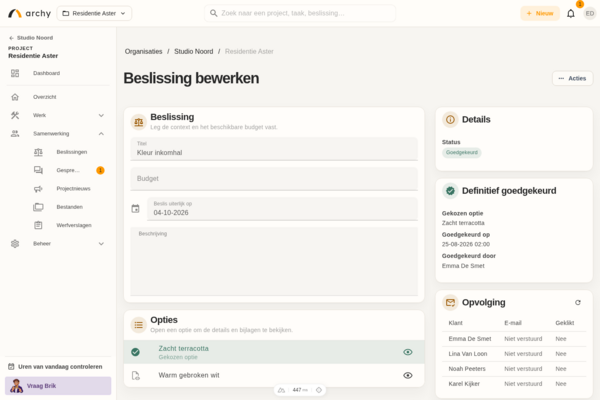Screen dimensions: 600x400
Task: Focus the global search field
Action: (300, 13)
